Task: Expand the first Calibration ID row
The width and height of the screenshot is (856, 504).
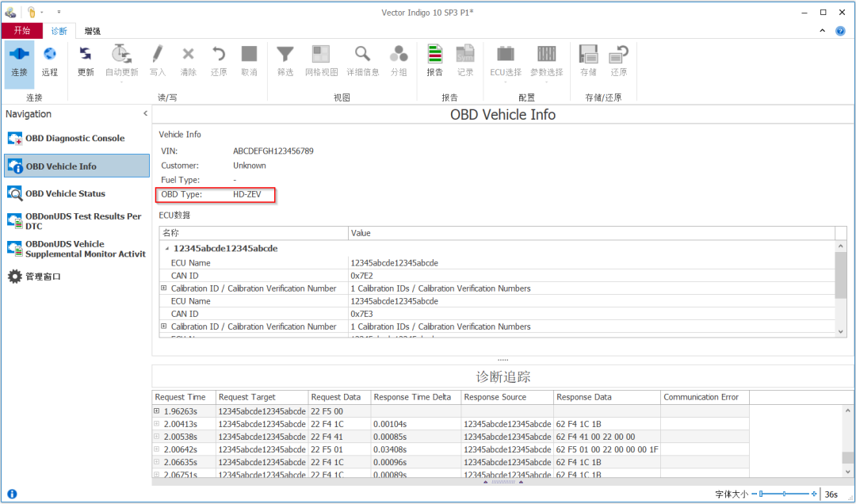Action: pyautogui.click(x=164, y=288)
